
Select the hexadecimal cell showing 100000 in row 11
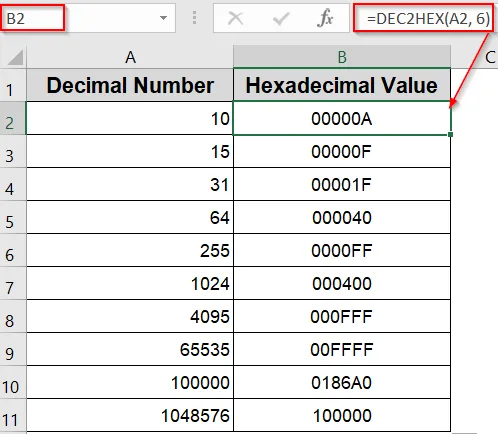[342, 415]
